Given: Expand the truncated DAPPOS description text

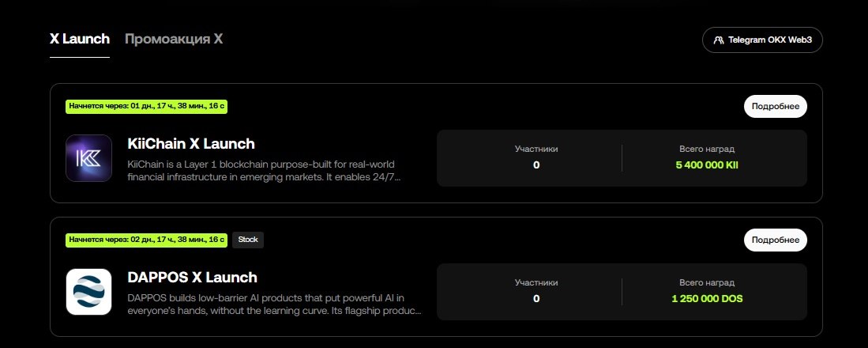Looking at the screenshot, I should (x=275, y=304).
